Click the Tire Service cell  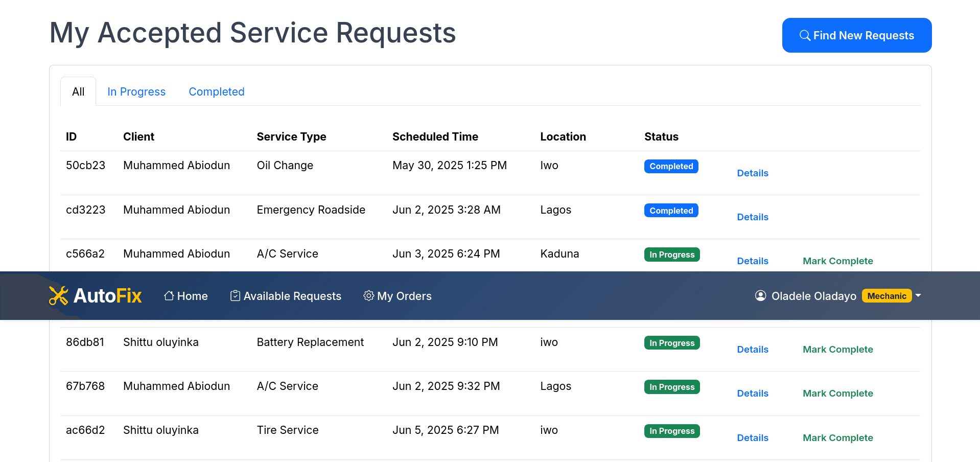pyautogui.click(x=288, y=430)
